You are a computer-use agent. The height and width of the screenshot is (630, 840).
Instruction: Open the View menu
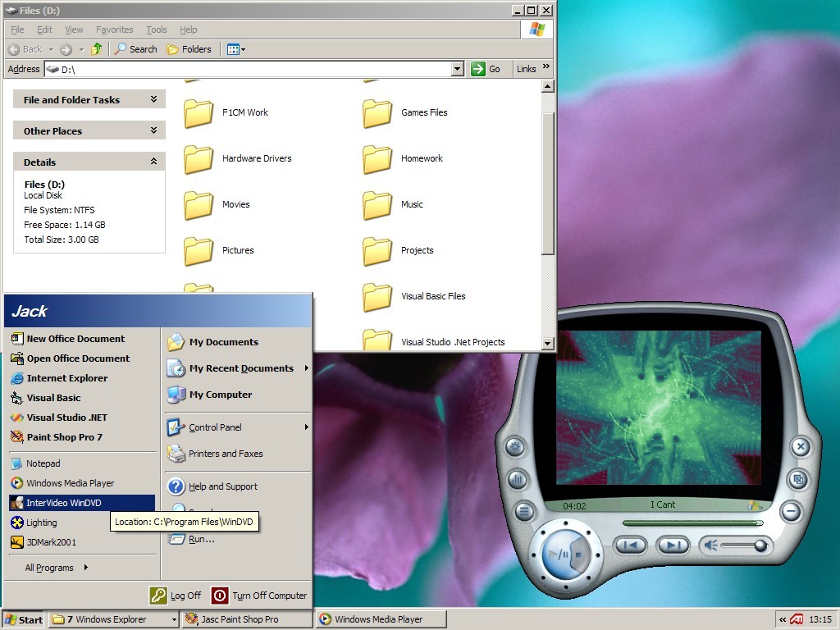74,30
